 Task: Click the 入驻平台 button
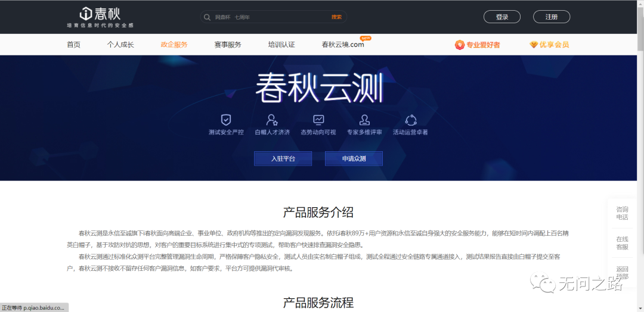(x=283, y=158)
